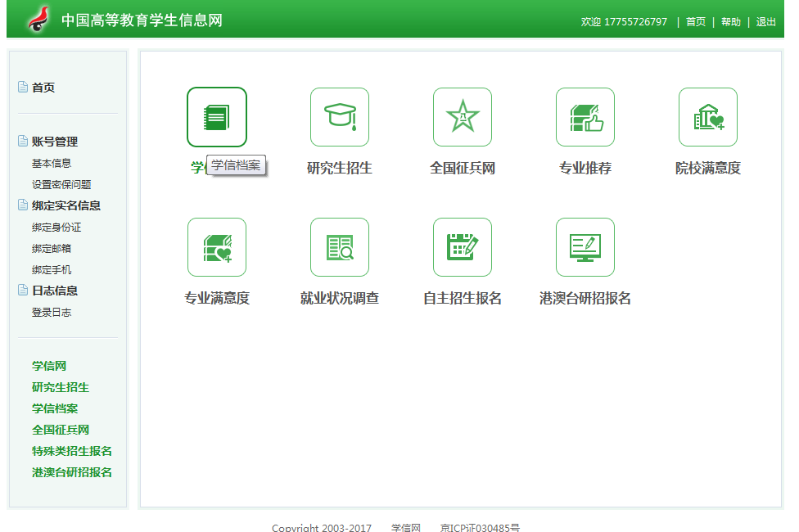Open 帮助 in the top header
Image resolution: width=799 pixels, height=532 pixels.
pos(731,22)
